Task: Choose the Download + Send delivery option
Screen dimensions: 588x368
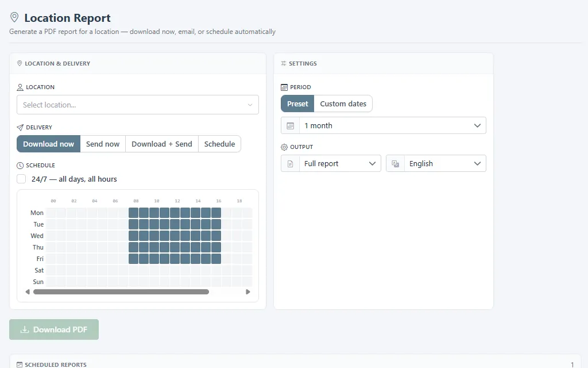Action: (161, 144)
